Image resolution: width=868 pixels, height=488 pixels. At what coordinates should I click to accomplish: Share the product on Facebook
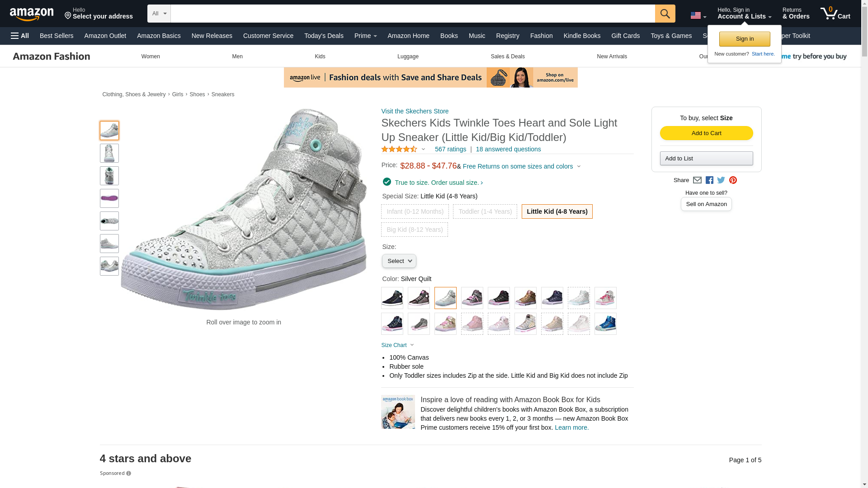click(709, 180)
